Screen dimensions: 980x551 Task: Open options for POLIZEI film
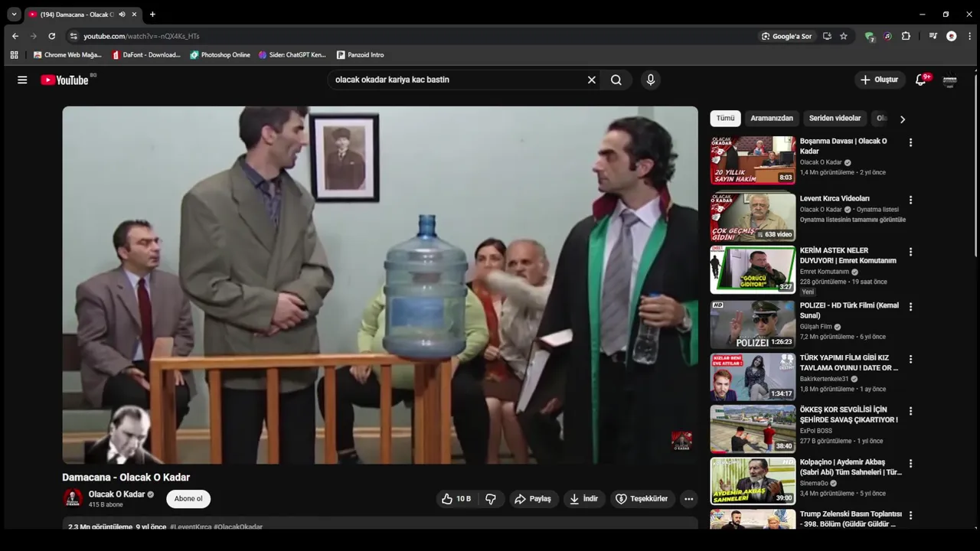click(x=910, y=307)
